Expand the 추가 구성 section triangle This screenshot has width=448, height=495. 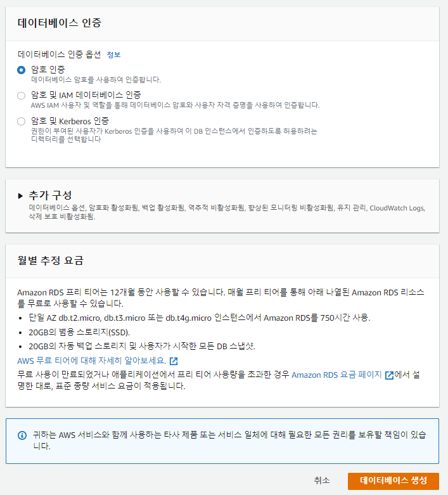tap(20, 196)
